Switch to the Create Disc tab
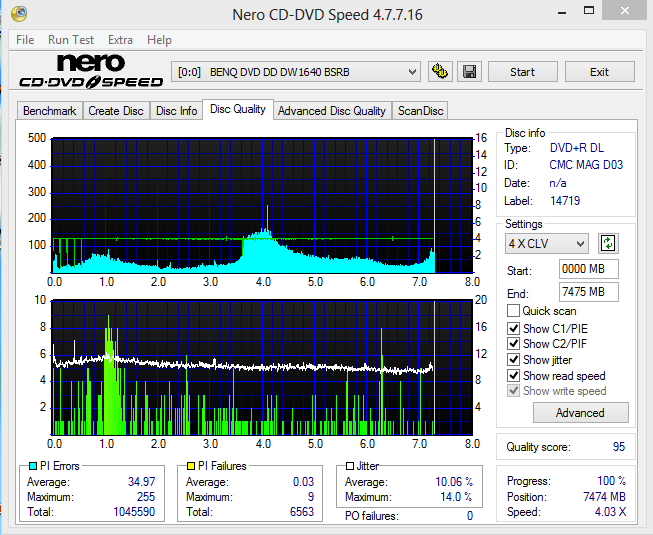This screenshot has height=535, width=653. click(116, 111)
